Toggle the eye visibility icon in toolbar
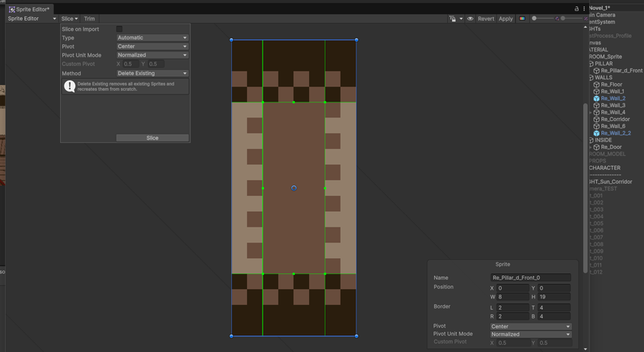This screenshot has width=644, height=352. [470, 19]
